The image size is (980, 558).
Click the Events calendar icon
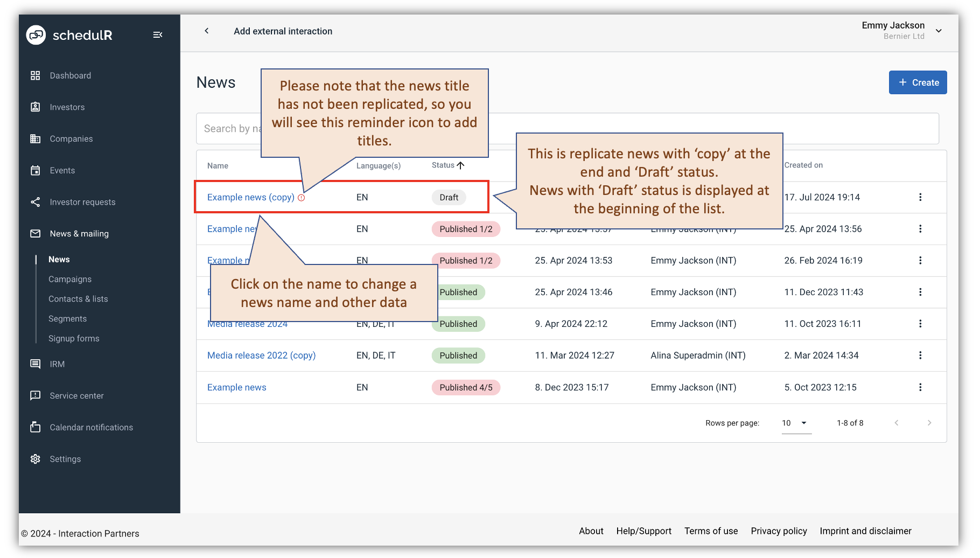36,170
